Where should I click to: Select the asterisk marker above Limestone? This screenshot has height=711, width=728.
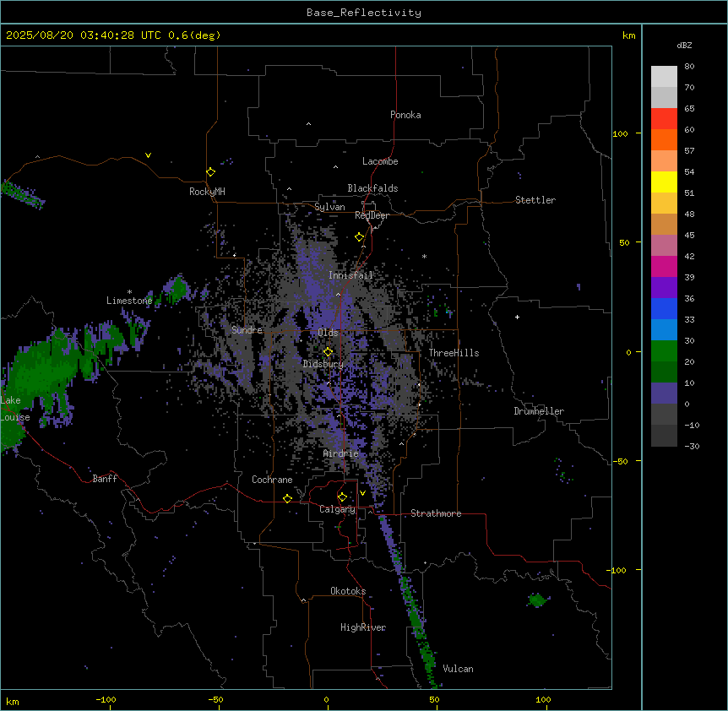tap(129, 292)
